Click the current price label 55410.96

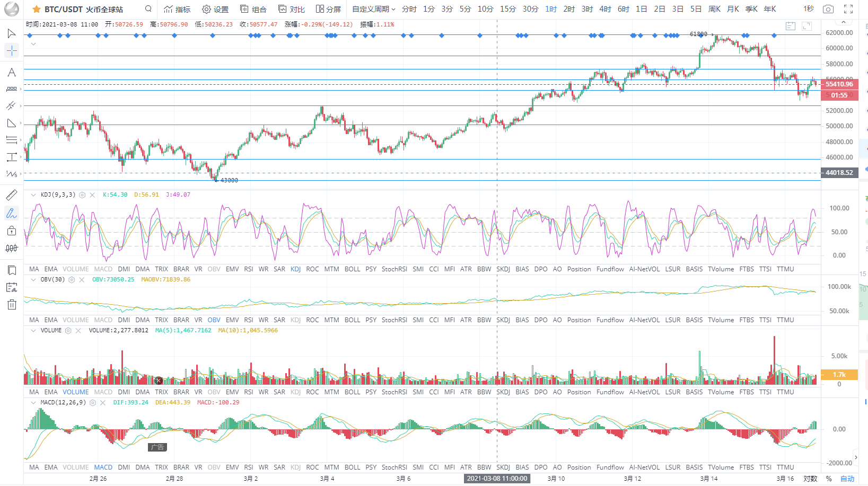click(x=838, y=84)
